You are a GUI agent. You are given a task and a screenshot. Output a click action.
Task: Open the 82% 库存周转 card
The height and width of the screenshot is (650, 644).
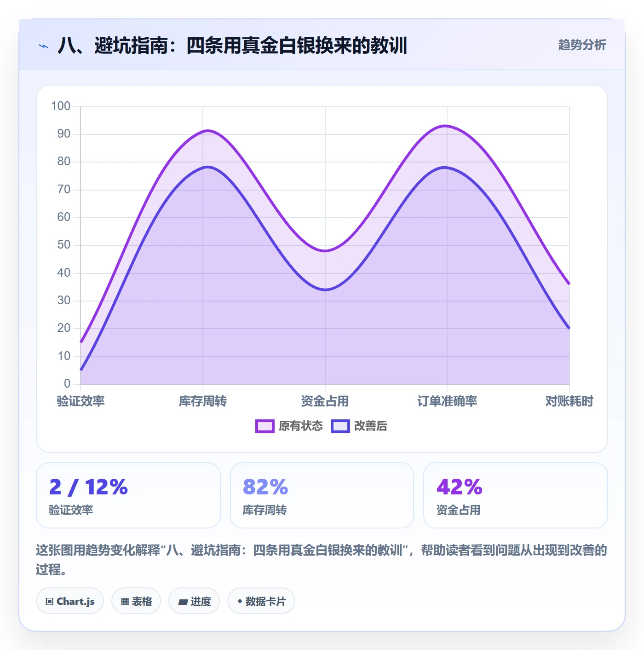(322, 495)
